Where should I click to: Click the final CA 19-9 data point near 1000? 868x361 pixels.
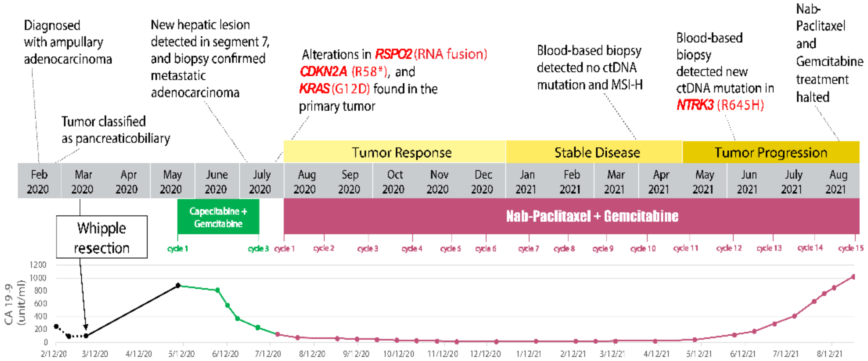coord(853,277)
